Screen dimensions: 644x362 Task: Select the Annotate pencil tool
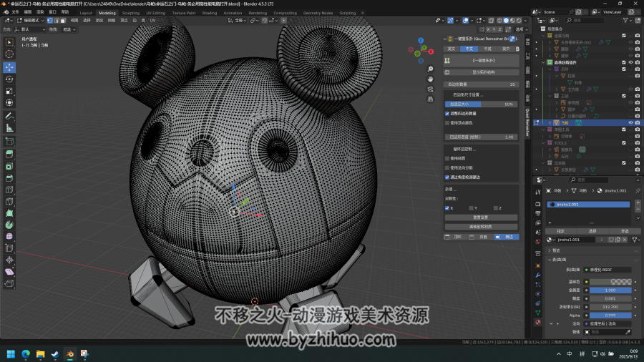[x=9, y=116]
